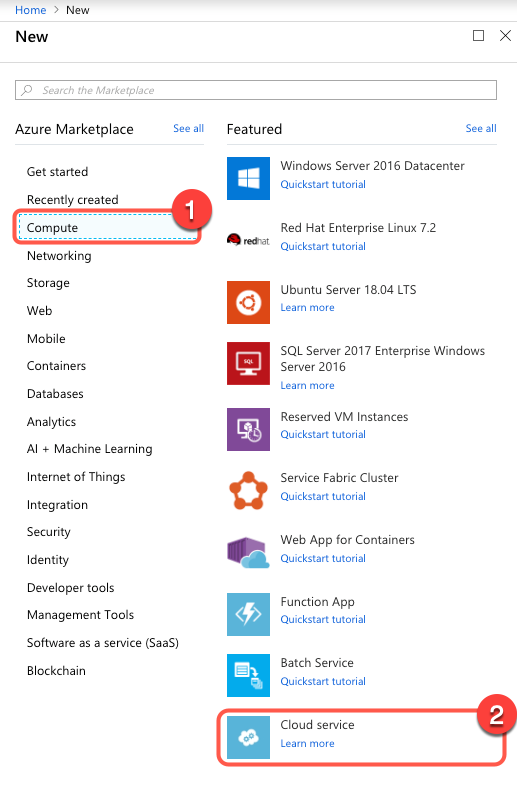Maximize the New blade

point(478,36)
